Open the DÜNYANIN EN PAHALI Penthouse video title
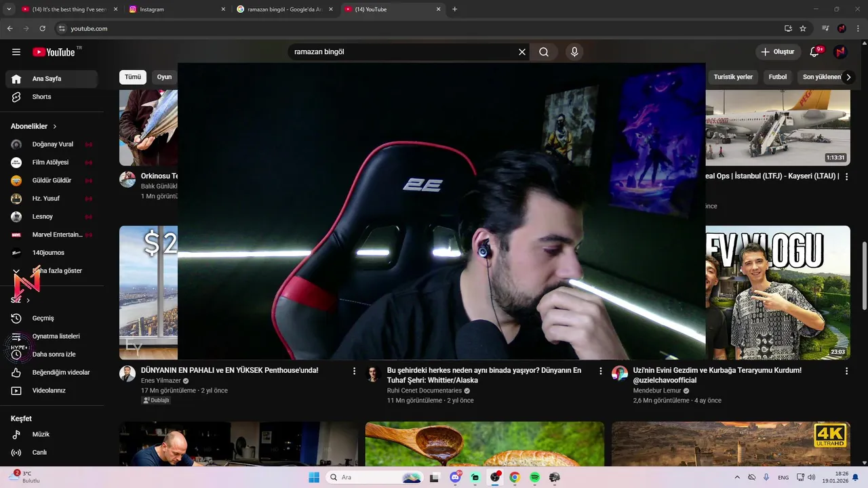The image size is (868, 488). (x=230, y=371)
